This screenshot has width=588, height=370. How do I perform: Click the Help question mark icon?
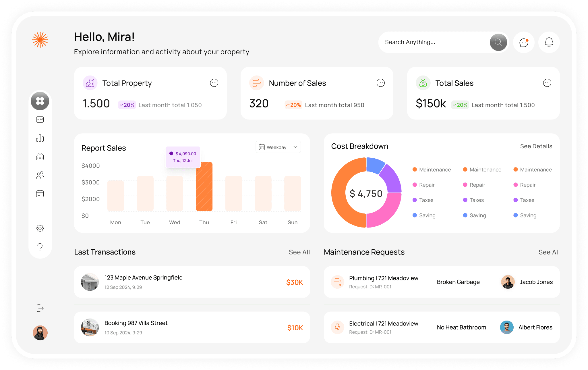pos(40,247)
